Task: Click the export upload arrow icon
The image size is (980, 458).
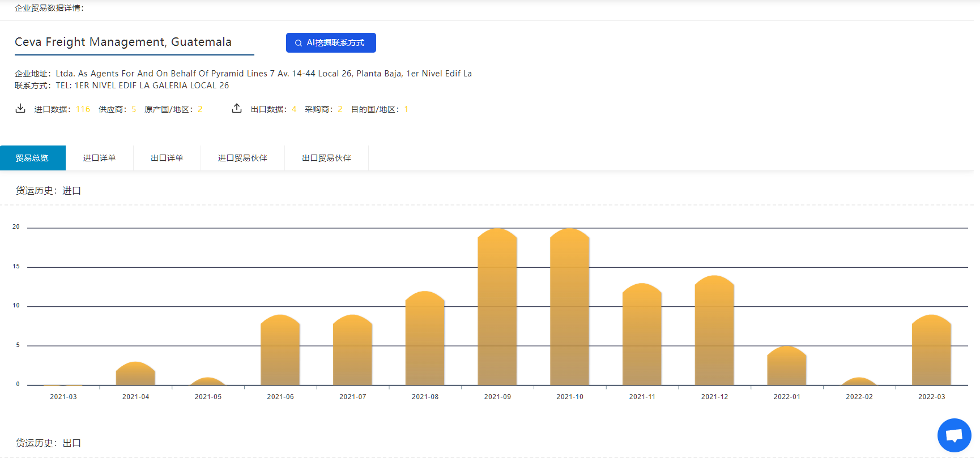Action: (x=237, y=108)
